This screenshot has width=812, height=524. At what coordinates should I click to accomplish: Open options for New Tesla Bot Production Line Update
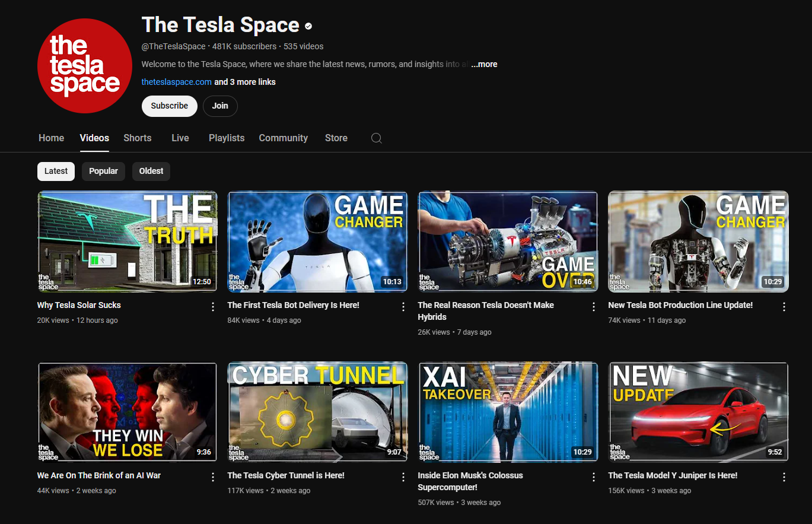784,307
